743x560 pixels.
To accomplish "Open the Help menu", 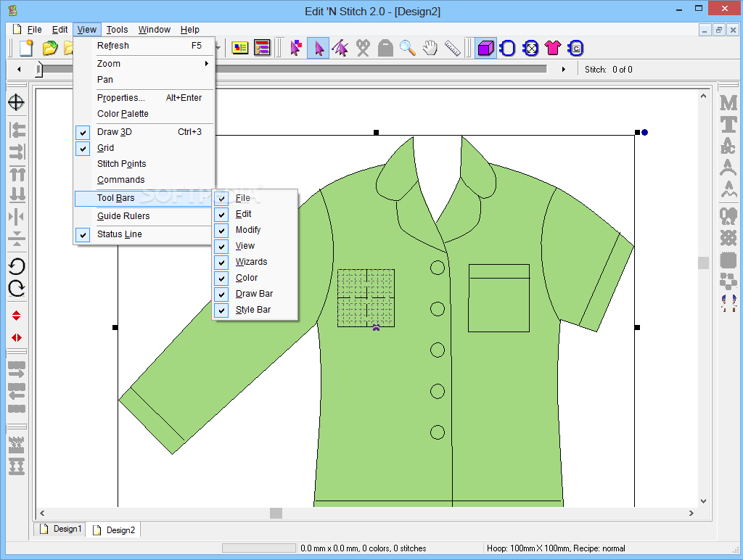I will click(x=189, y=29).
